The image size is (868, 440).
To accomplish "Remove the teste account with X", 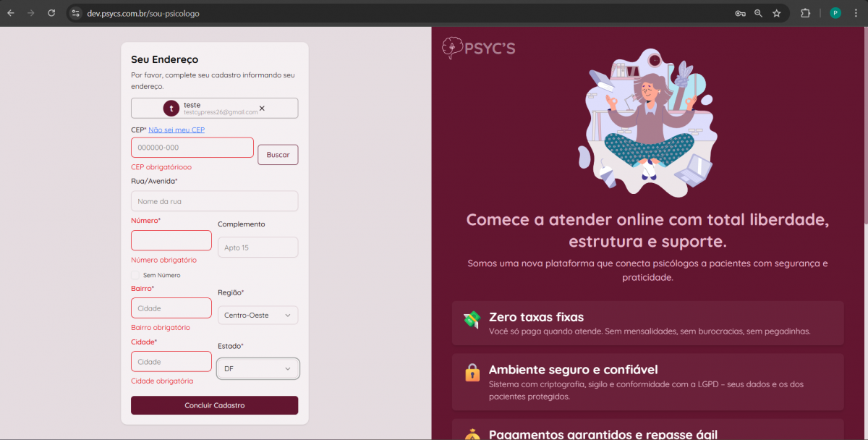I will [x=262, y=108].
